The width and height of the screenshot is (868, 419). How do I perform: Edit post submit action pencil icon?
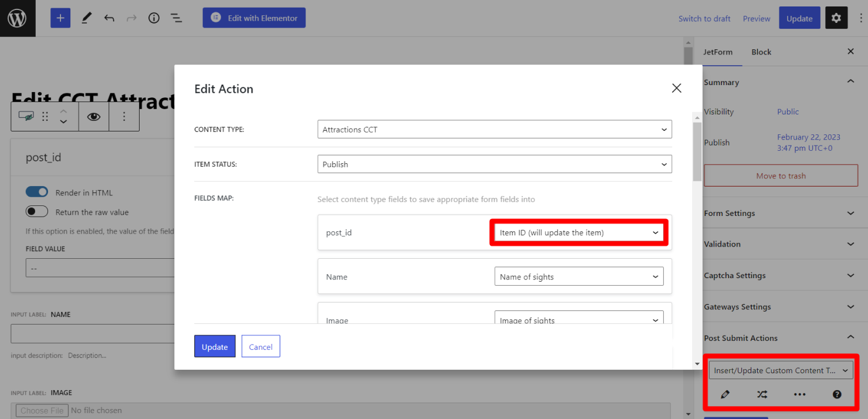pos(725,394)
